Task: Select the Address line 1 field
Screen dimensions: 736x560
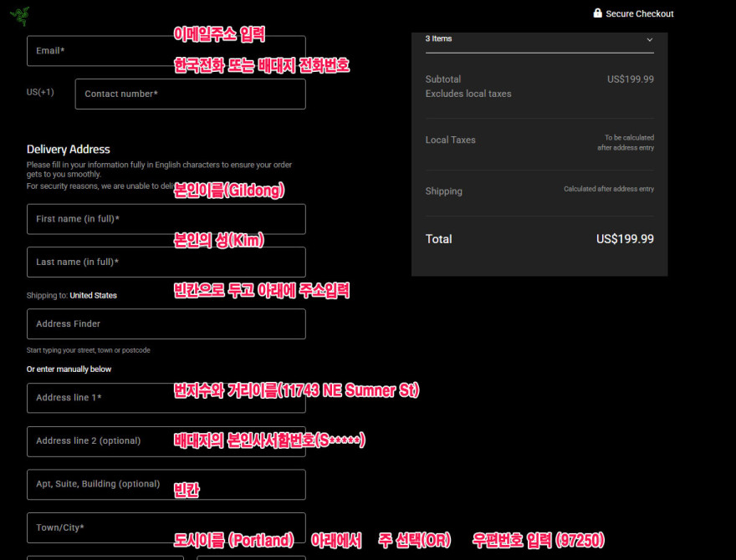Action: coord(166,398)
